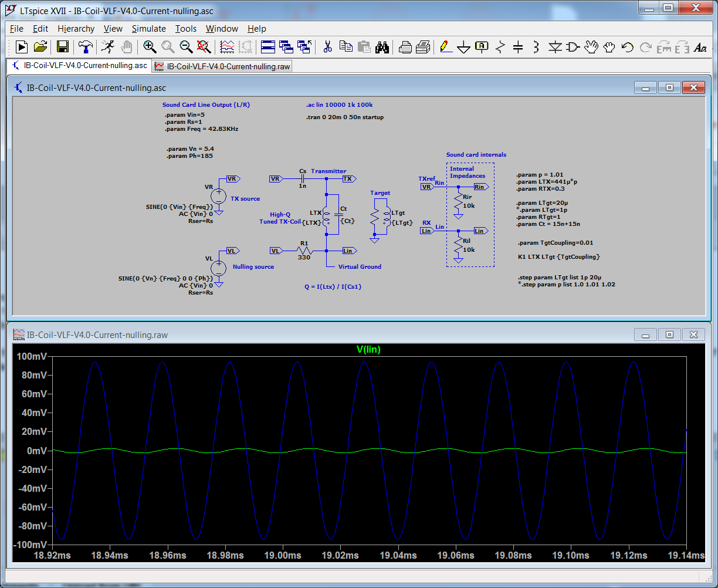Switch to the .raw waveform tab
This screenshot has width=718, height=588.
pyautogui.click(x=222, y=66)
